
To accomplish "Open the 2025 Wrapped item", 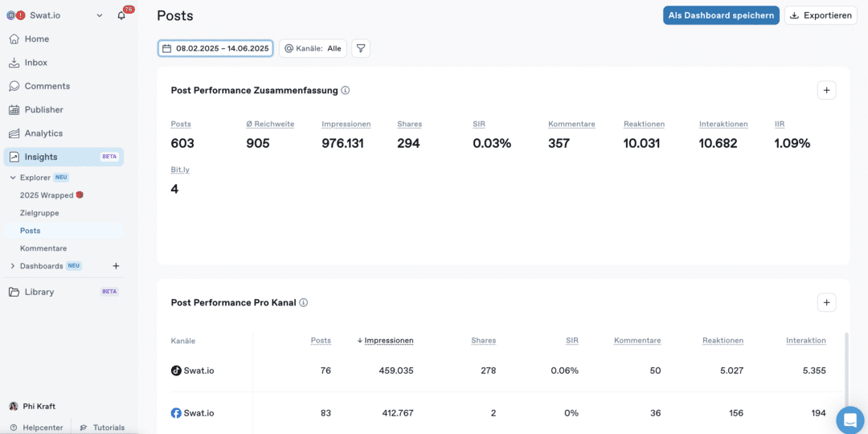I will coord(47,195).
